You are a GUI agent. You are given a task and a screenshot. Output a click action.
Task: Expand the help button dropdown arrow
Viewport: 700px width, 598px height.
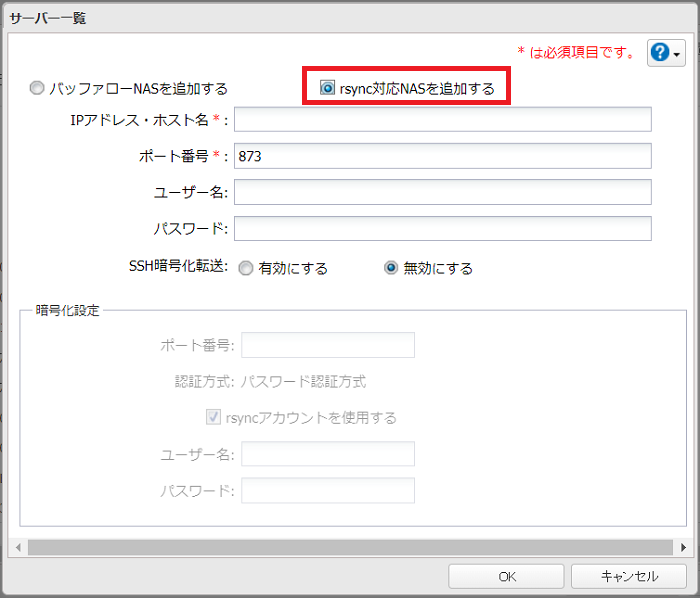coord(677,54)
